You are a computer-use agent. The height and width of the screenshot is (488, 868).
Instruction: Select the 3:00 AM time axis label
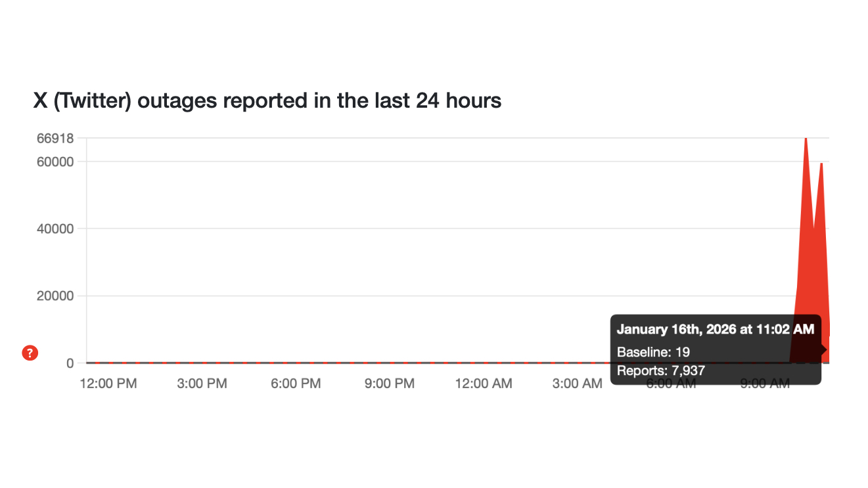577,384
